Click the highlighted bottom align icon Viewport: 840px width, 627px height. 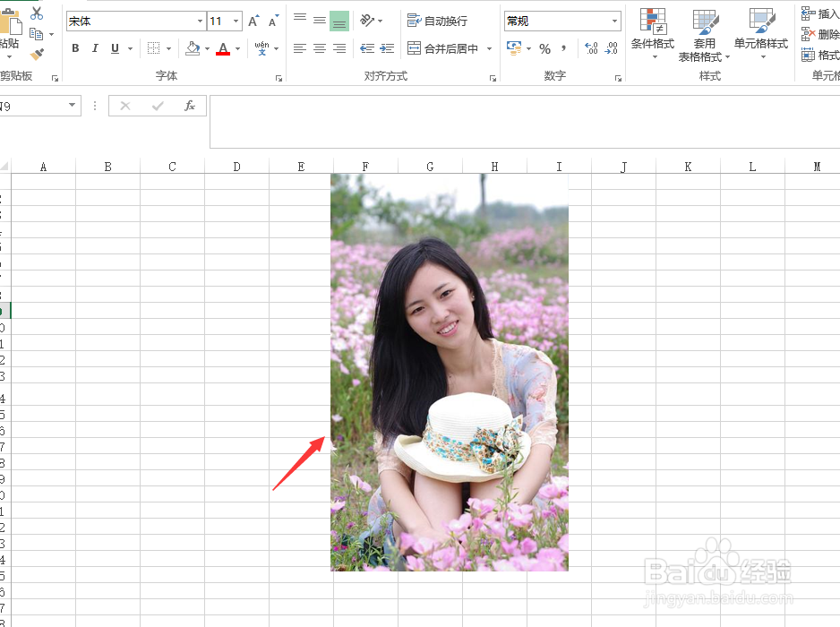(x=339, y=21)
